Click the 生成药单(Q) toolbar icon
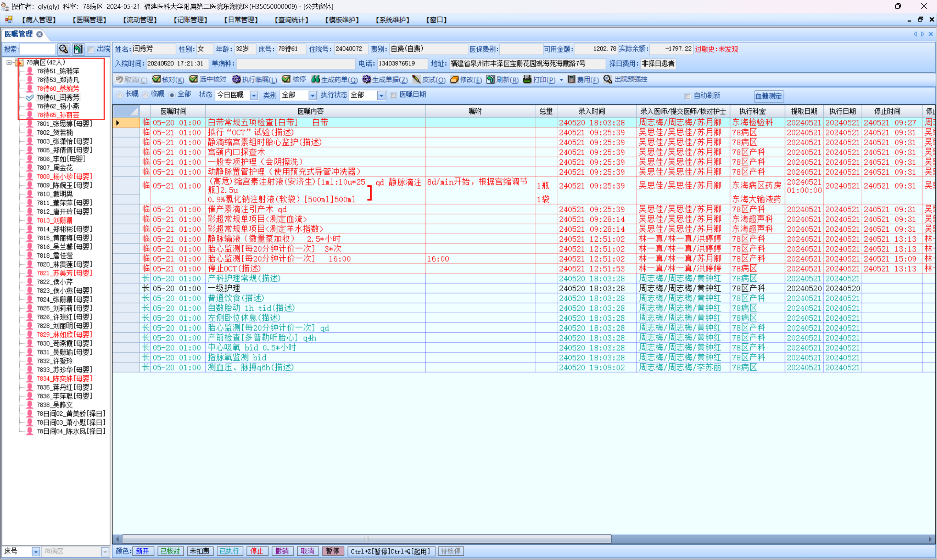Viewport: 937px width, 560px height. (x=316, y=79)
